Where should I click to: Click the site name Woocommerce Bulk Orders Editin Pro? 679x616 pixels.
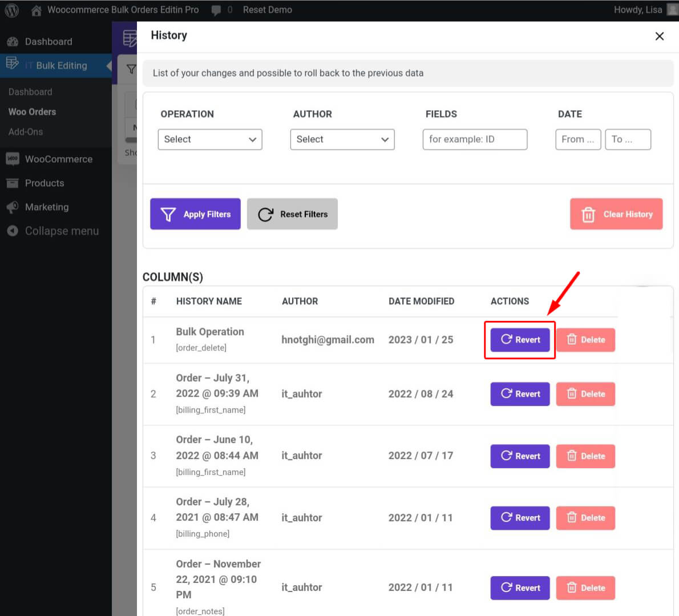tap(123, 10)
